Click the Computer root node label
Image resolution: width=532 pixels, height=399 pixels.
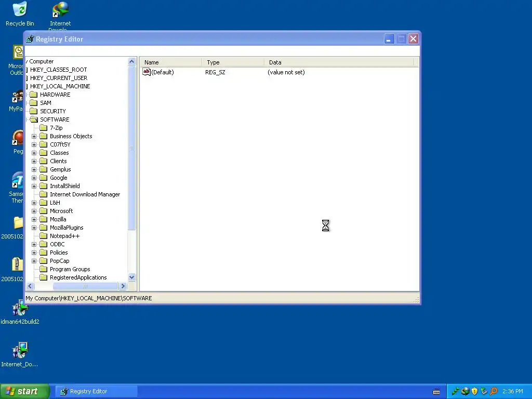pyautogui.click(x=42, y=61)
